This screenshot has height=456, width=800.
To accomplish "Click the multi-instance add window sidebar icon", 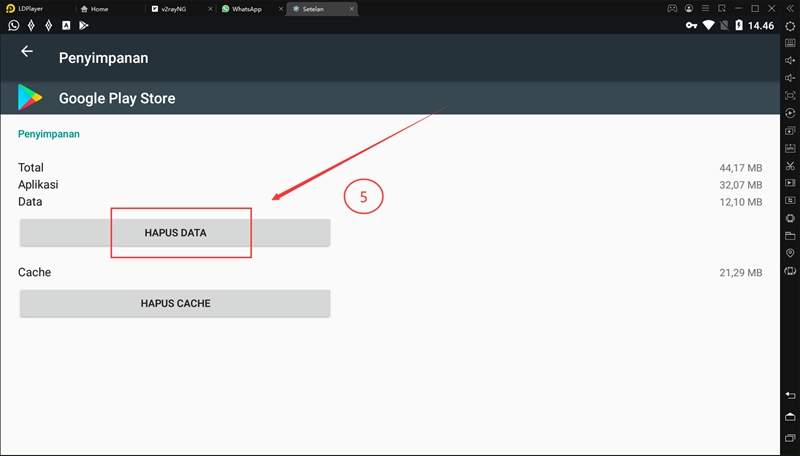I will click(x=790, y=131).
